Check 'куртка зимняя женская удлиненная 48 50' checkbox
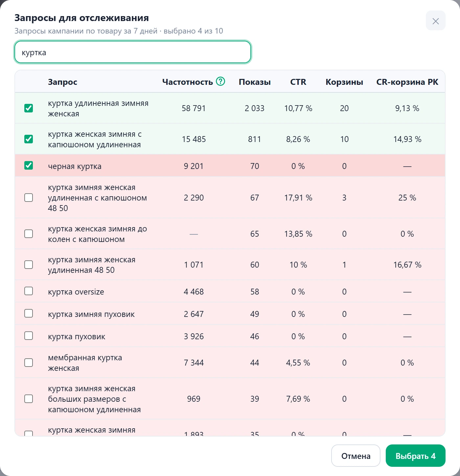Image resolution: width=460 pixels, height=476 pixels. pos(29,265)
